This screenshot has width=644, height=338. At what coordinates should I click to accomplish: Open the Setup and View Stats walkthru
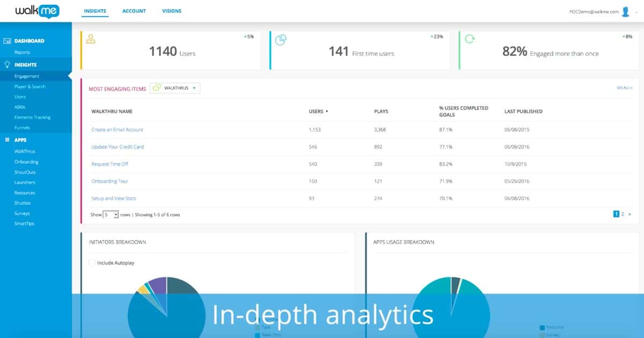pos(114,199)
